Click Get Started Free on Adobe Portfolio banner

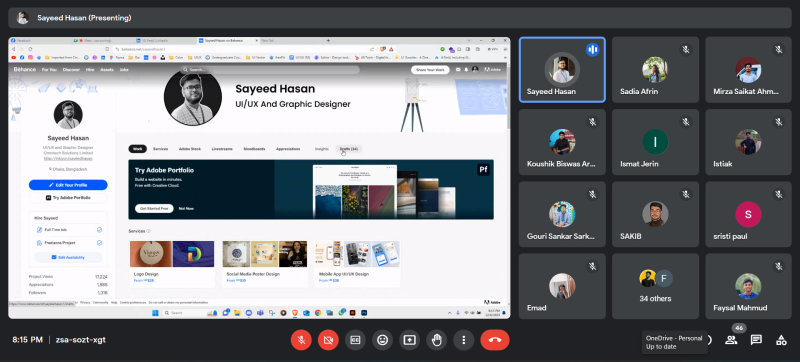click(x=154, y=209)
